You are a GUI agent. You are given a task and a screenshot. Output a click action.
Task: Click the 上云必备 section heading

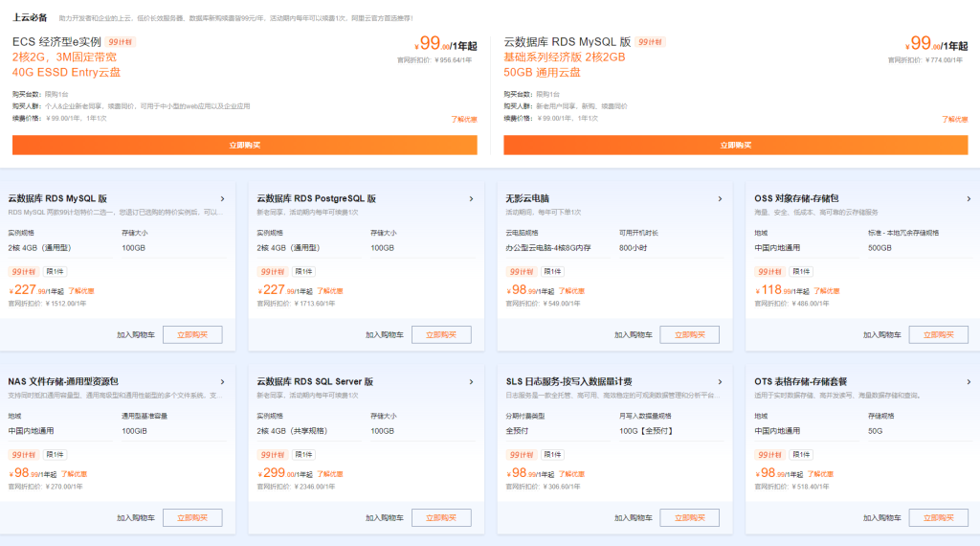30,18
